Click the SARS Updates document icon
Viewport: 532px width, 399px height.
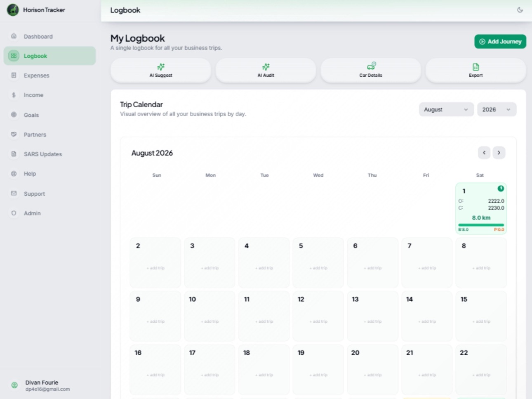point(14,154)
